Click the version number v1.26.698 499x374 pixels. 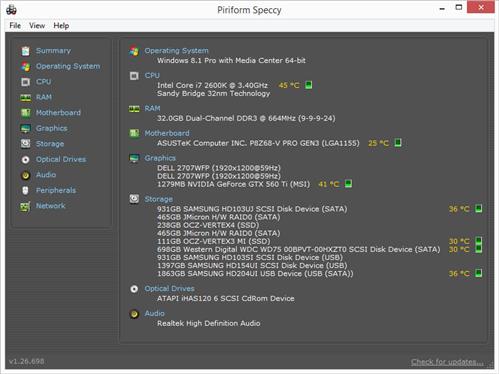[26, 361]
